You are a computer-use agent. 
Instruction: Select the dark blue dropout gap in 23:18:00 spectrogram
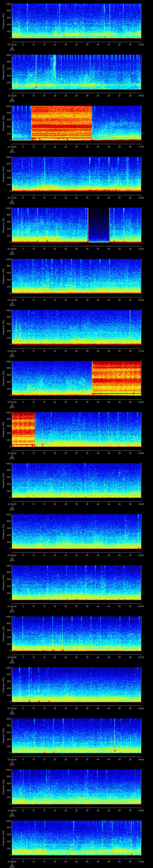[x=99, y=225]
